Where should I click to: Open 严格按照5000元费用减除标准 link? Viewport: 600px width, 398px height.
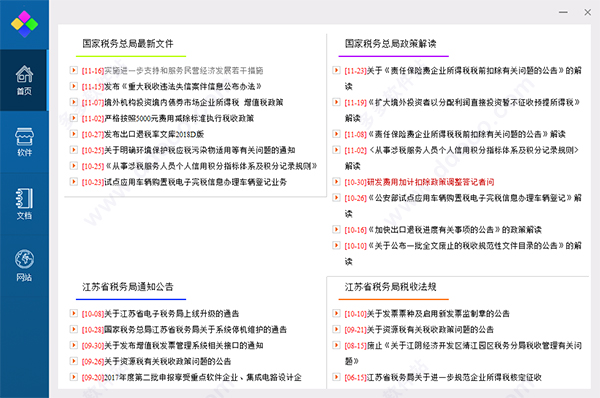(x=168, y=118)
